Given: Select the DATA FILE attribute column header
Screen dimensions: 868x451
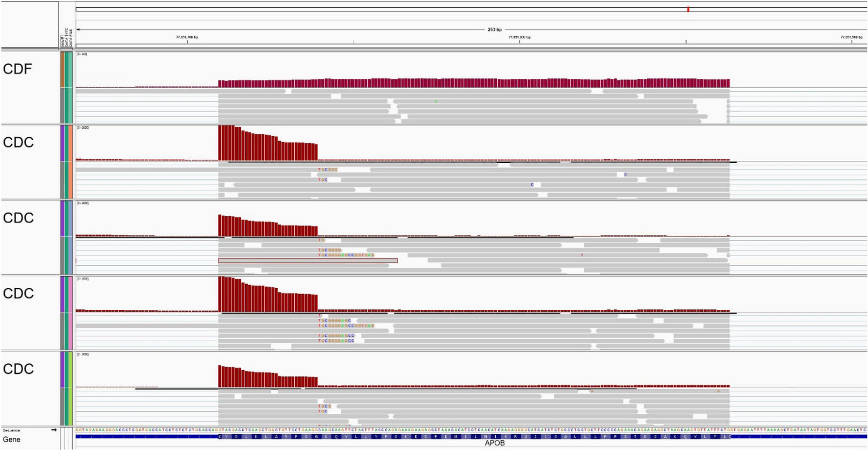Looking at the screenshot, I should point(71,39).
